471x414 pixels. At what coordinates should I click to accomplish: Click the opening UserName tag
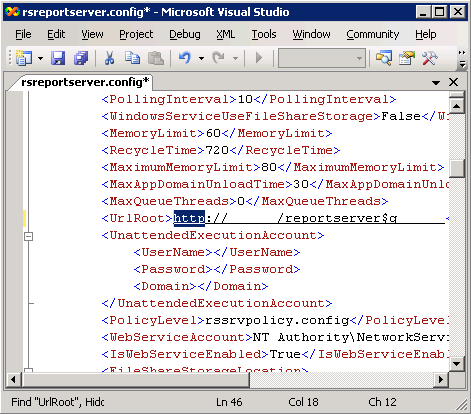pyautogui.click(x=173, y=252)
